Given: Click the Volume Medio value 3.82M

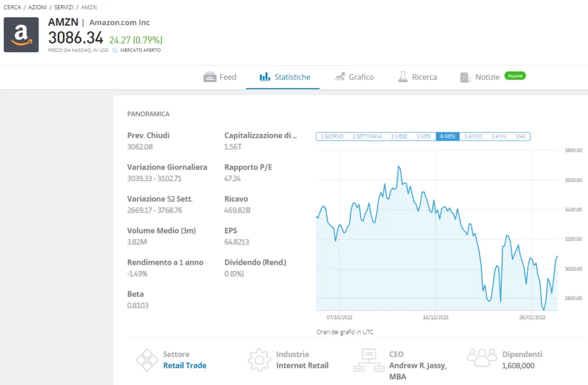Looking at the screenshot, I should tap(137, 242).
